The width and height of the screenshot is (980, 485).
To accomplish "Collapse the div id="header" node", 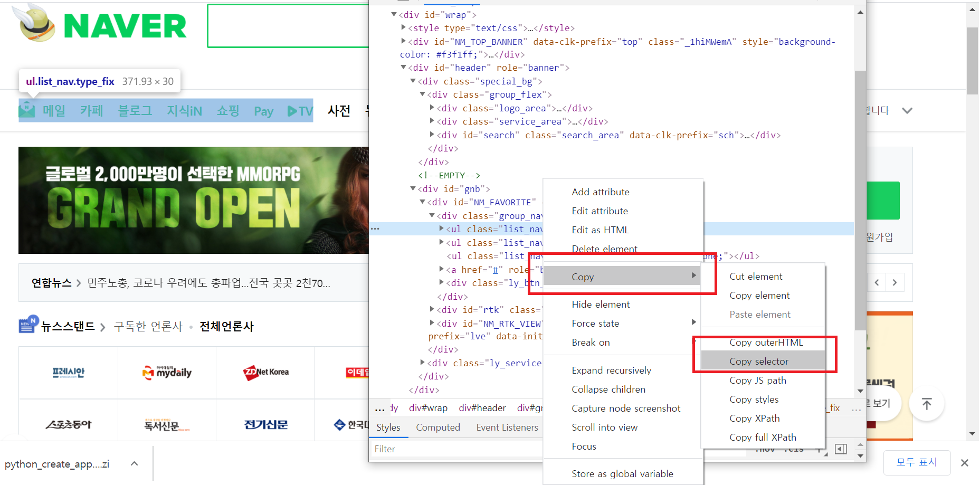I will (403, 68).
